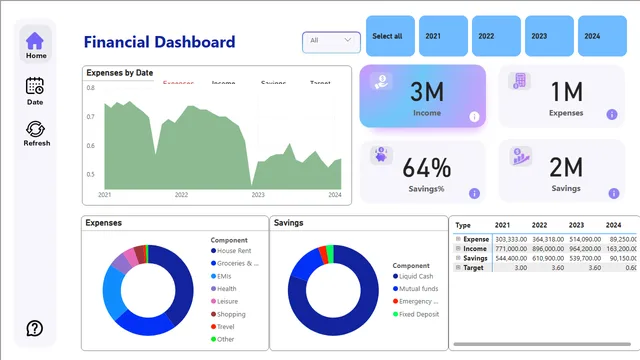Click cell value 771,000.00

pyautogui.click(x=511, y=249)
